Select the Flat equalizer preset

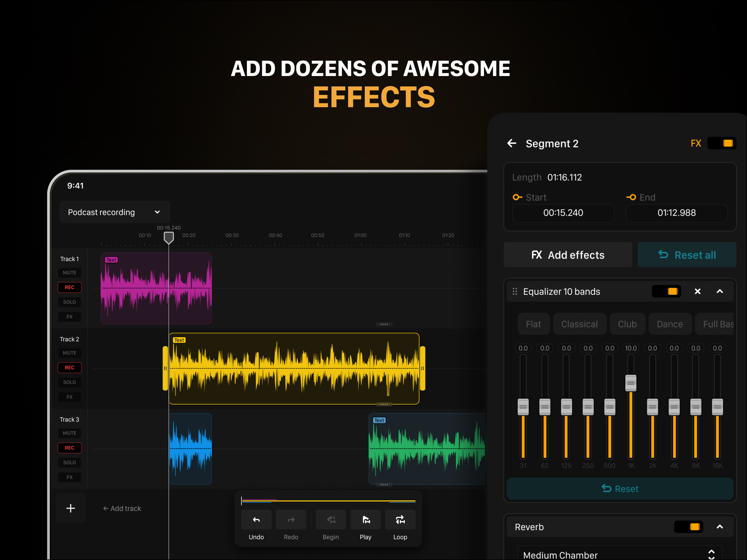click(533, 324)
